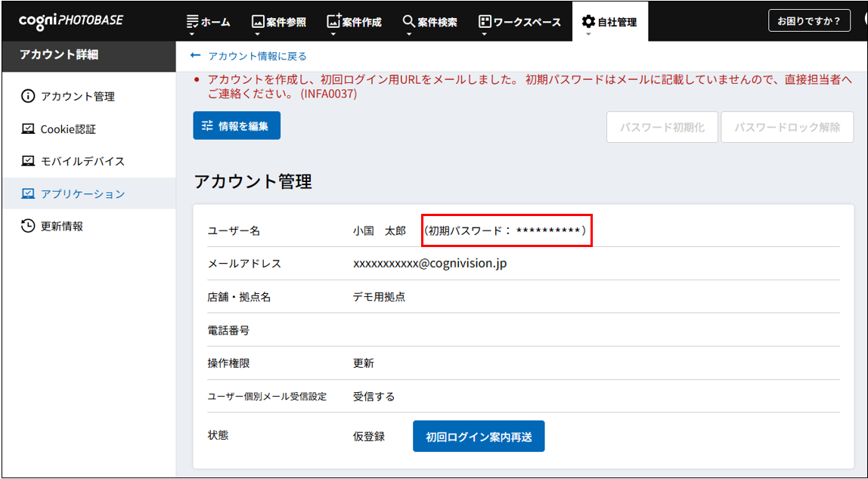Expand the 案件検索 dropdown arrow
Image resolution: width=868 pixels, height=479 pixels.
click(x=408, y=34)
